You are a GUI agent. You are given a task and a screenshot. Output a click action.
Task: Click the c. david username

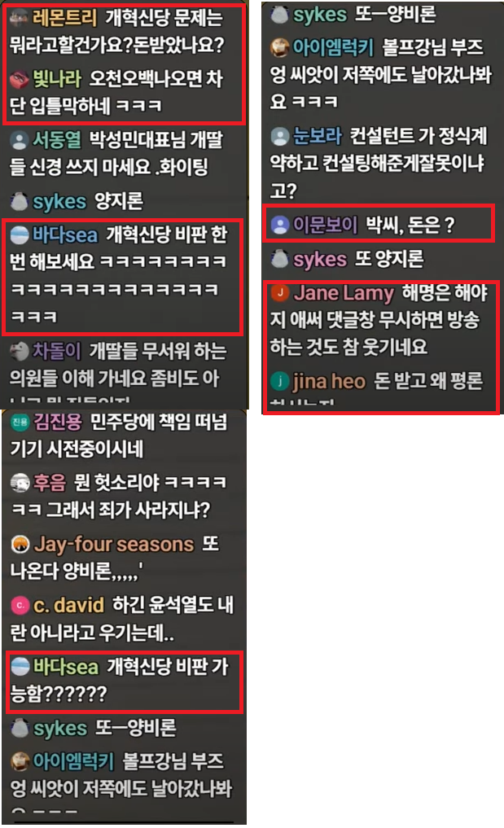point(68,605)
